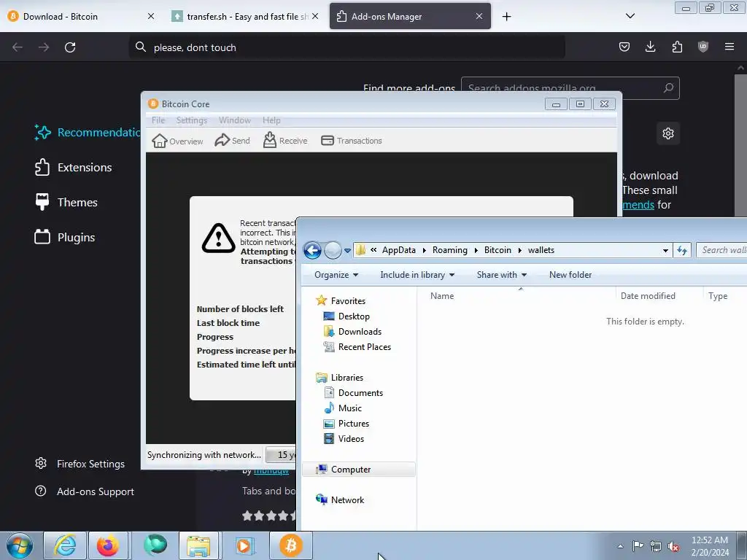The image size is (747, 560).
Task: Click search magnifier in add-ons search box
Action: pos(668,88)
